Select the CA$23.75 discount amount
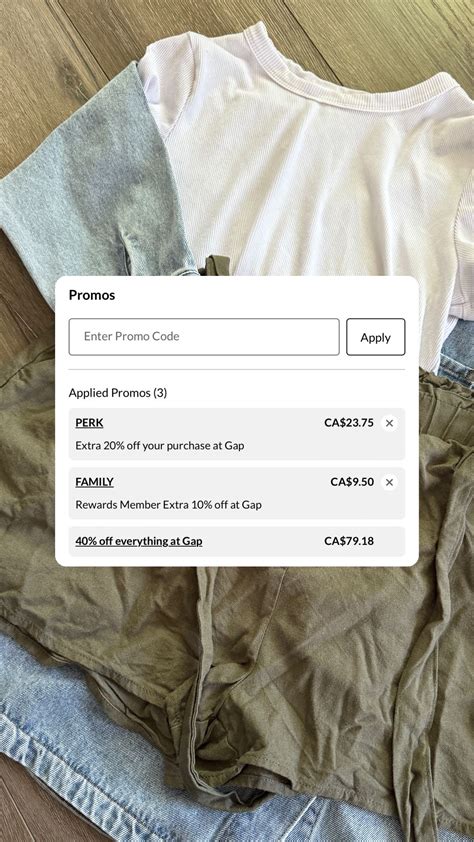 click(x=349, y=423)
